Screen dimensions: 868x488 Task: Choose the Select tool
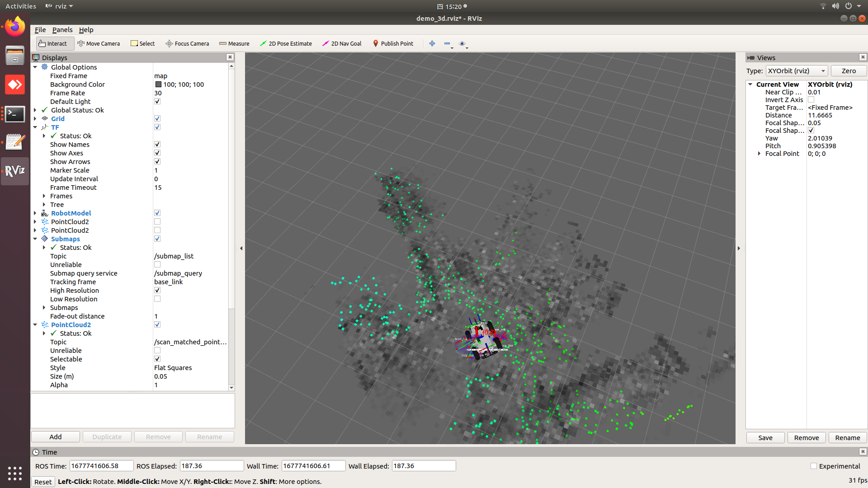(x=142, y=43)
